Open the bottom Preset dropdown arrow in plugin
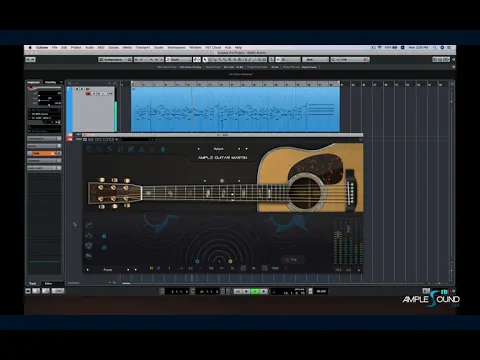The height and width of the screenshot is (360, 480). point(135,270)
